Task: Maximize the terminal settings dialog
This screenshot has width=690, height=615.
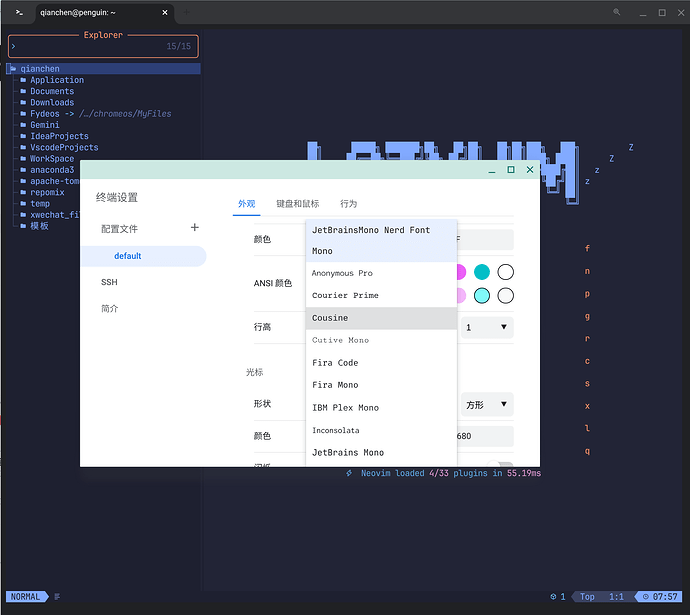Action: coord(511,170)
